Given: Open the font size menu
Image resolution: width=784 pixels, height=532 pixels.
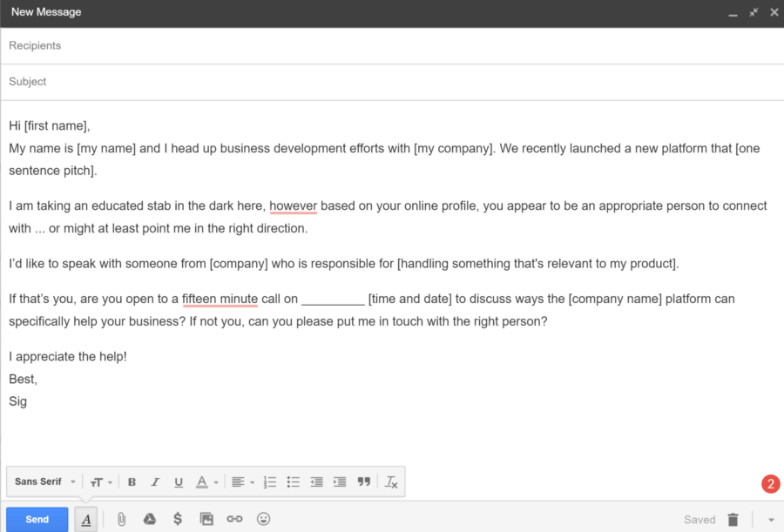Looking at the screenshot, I should point(100,481).
